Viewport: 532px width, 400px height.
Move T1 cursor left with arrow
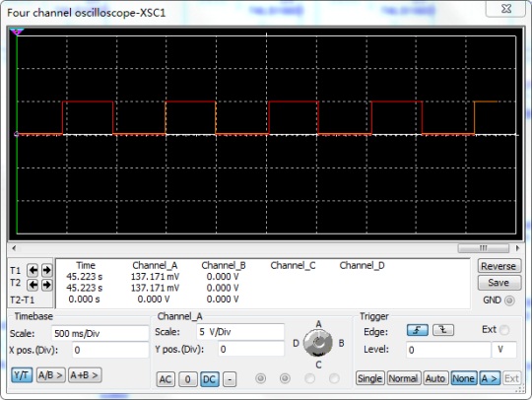coord(33,270)
